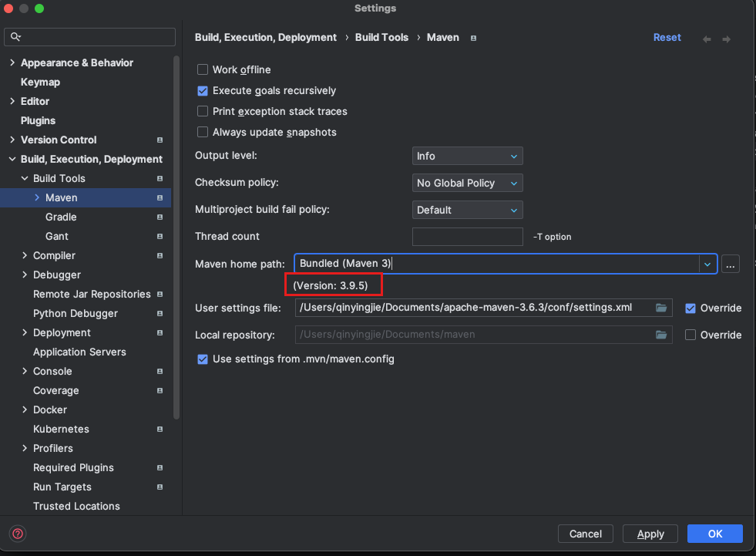Click the Thread count input field
The height and width of the screenshot is (556, 756).
467,237
